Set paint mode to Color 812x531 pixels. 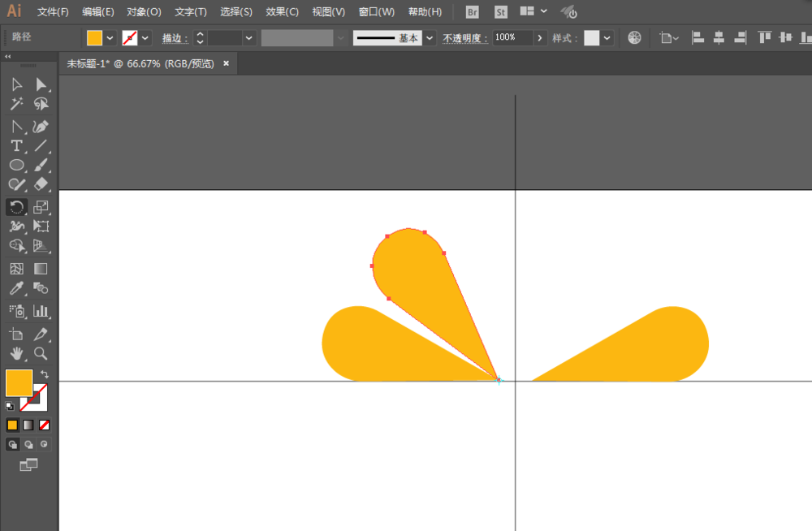[x=12, y=425]
